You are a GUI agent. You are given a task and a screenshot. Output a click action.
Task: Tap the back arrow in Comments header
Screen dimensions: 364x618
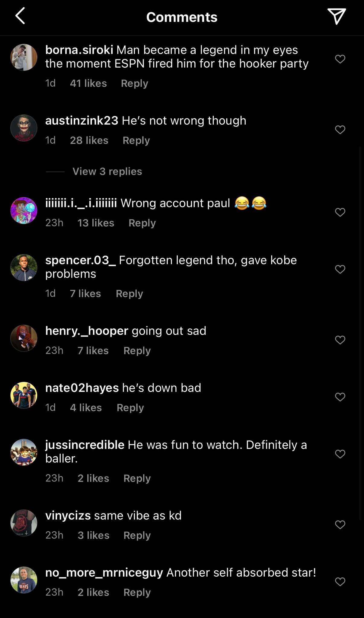[20, 16]
